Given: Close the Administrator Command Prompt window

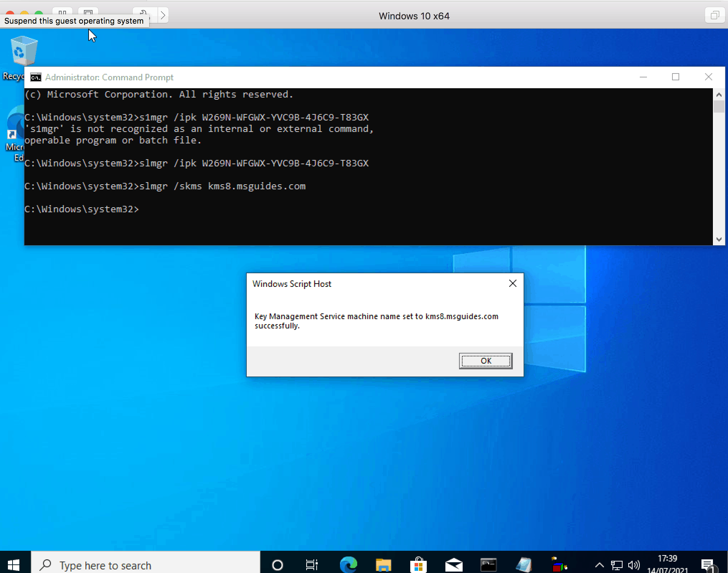Looking at the screenshot, I should coord(709,77).
